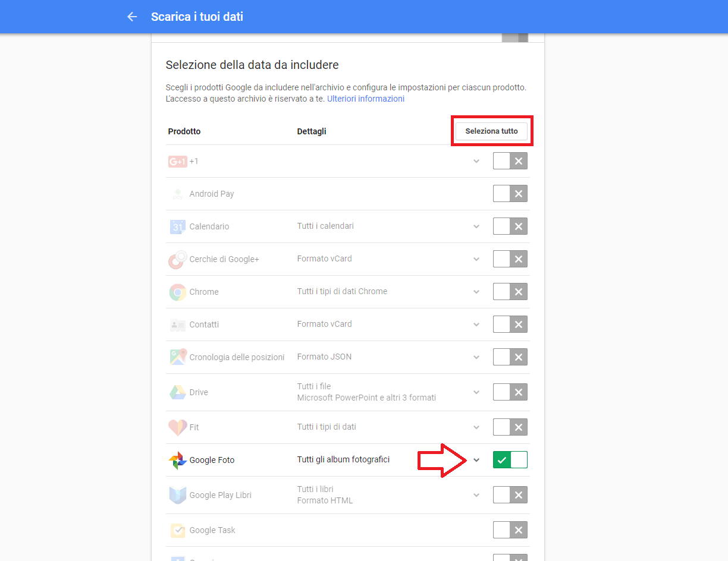Viewport: 728px width, 561px height.
Task: Expand Google Play Libri options chevron
Action: (476, 495)
